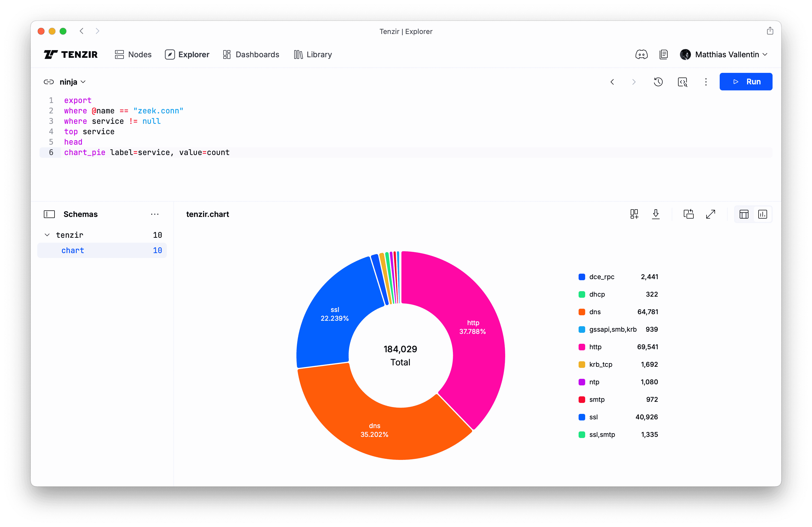812x527 pixels.
Task: Keep table view toggle selected
Action: 744,214
